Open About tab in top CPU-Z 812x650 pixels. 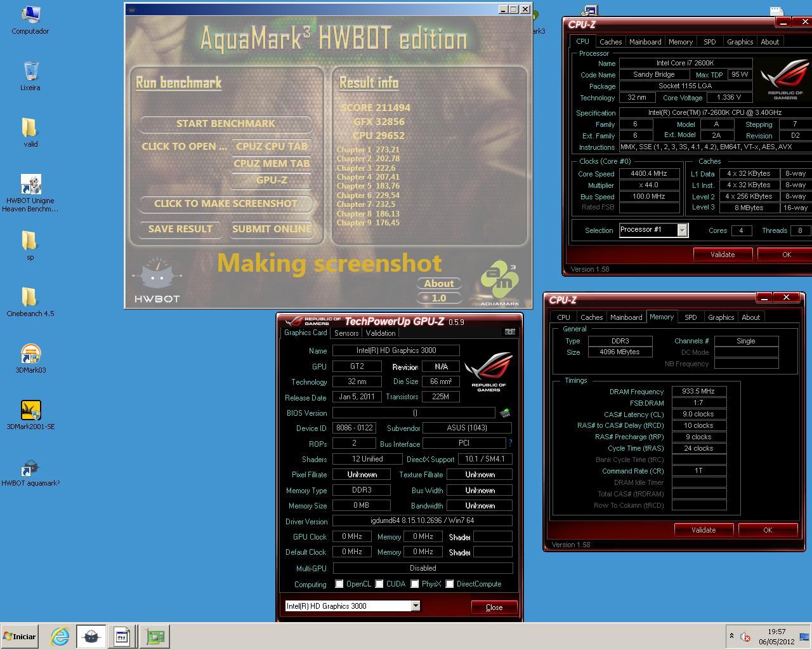[x=769, y=42]
